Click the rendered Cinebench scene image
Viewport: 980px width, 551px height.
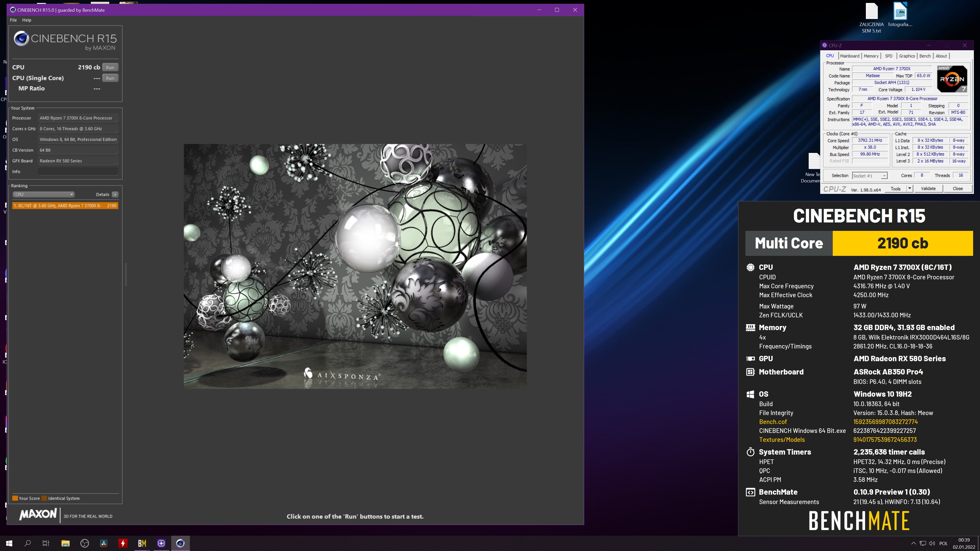[355, 266]
